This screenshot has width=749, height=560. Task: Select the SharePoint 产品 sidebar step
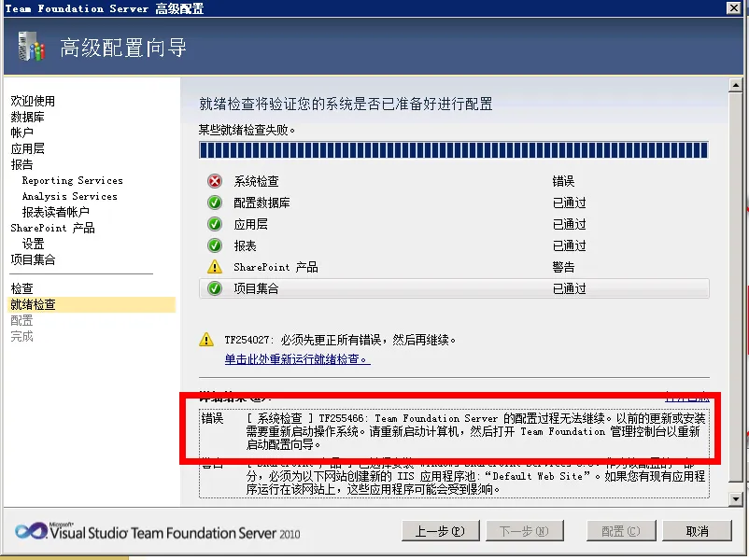[52, 228]
